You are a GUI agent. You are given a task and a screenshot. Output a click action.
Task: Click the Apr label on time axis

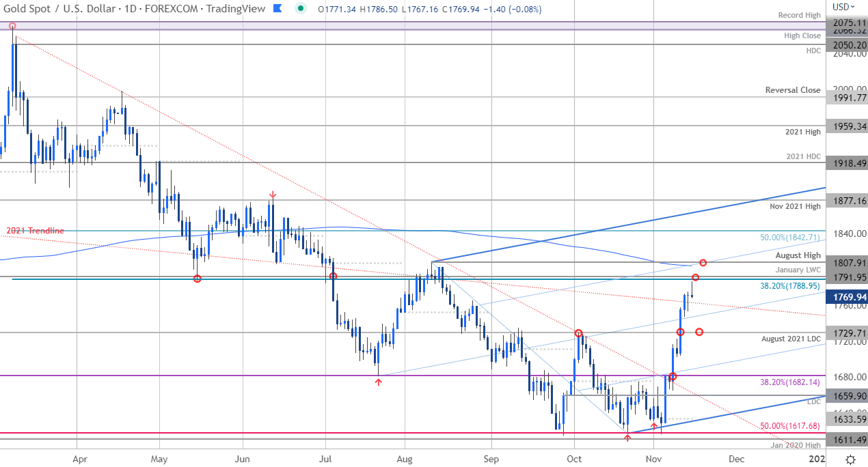click(79, 459)
